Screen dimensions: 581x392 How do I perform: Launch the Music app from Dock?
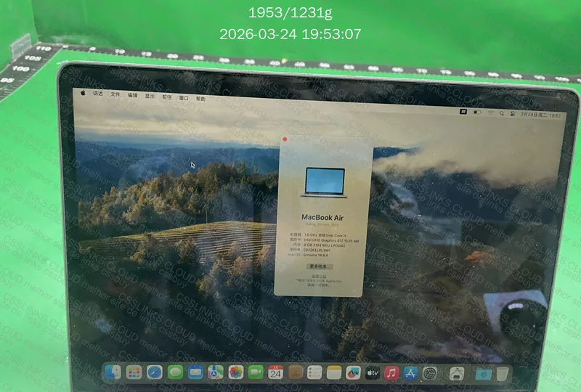pos(391,373)
